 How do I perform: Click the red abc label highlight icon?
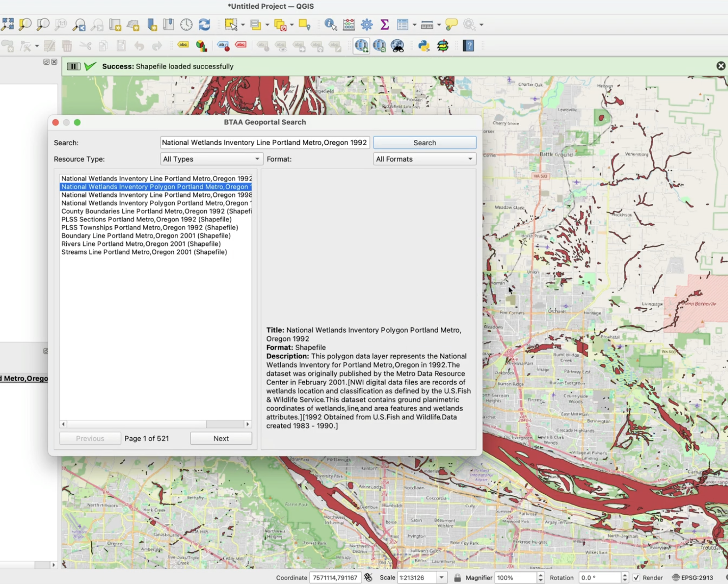[241, 45]
